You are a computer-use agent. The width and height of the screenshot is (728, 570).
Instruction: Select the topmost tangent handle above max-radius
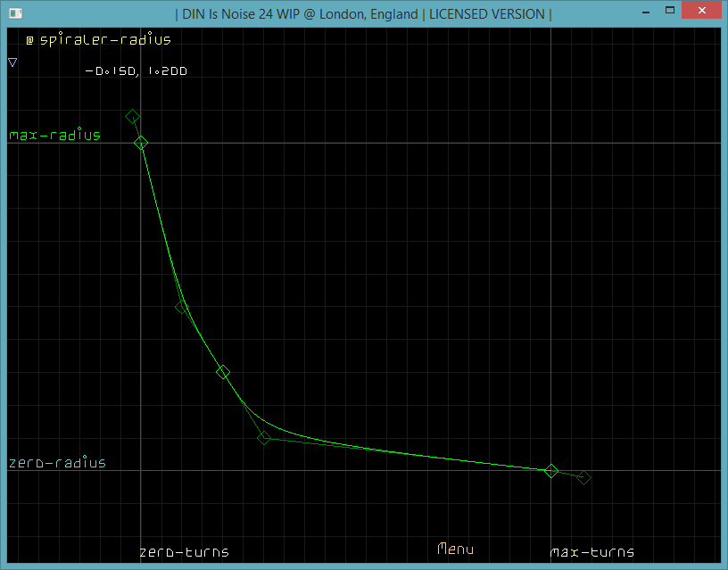[132, 117]
